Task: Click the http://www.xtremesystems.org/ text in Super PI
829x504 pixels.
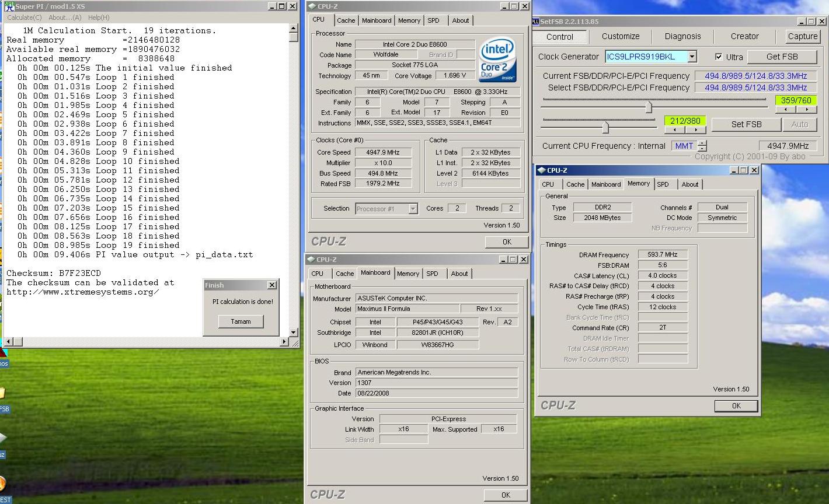Action: [82, 292]
